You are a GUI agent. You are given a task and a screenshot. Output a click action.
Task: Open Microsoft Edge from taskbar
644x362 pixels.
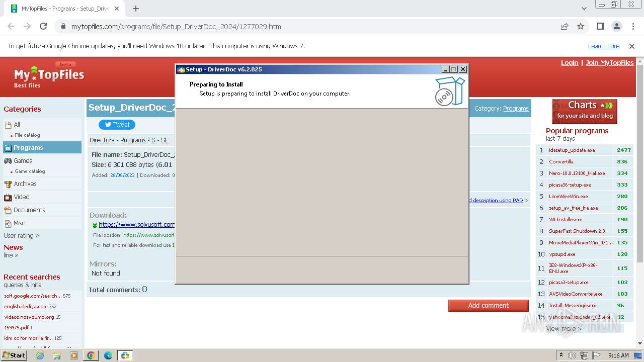pos(108,355)
